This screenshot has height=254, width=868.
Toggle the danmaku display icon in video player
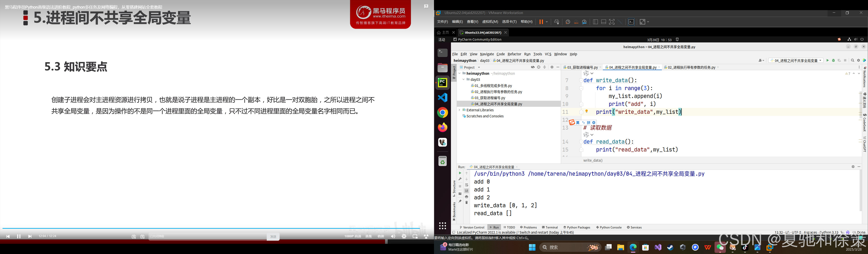134,237
